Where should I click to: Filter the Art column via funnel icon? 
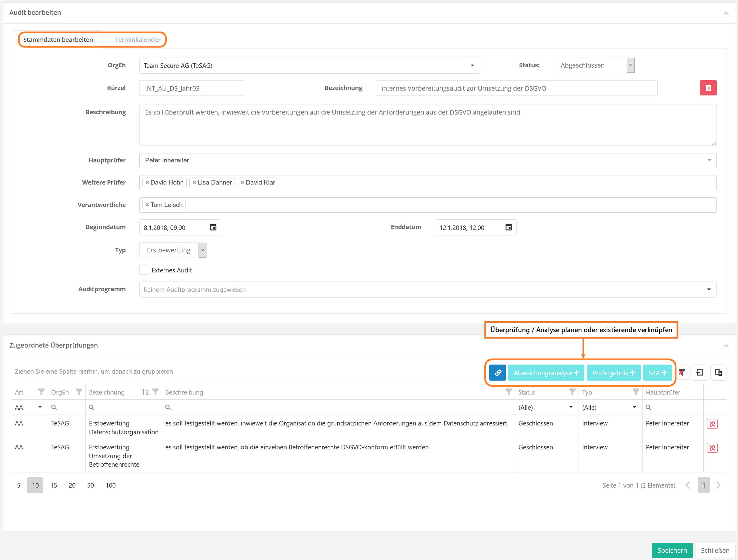click(41, 392)
